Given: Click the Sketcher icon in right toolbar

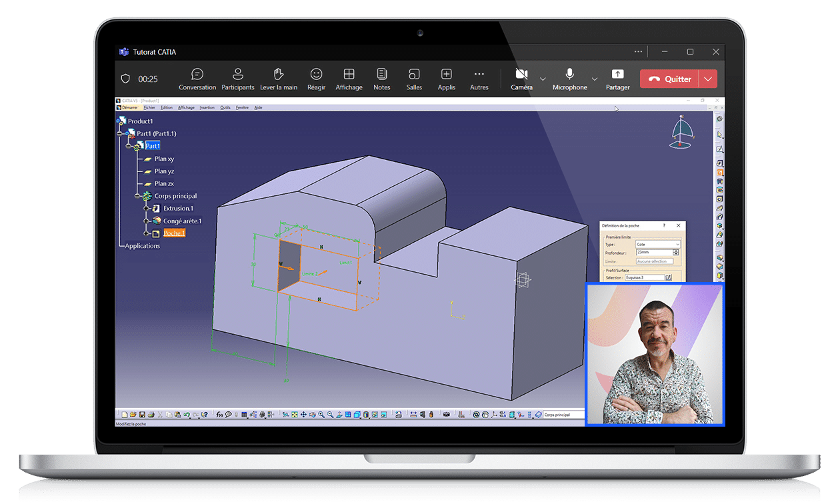Looking at the screenshot, I should (720, 149).
